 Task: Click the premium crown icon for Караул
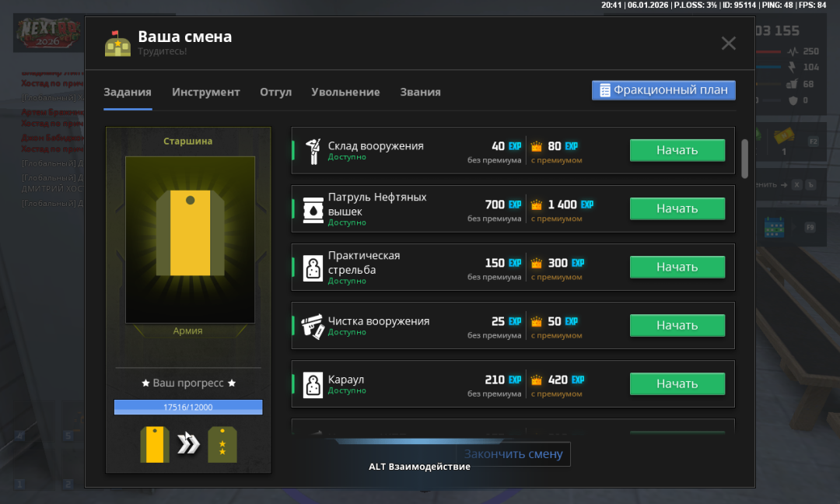click(x=536, y=380)
